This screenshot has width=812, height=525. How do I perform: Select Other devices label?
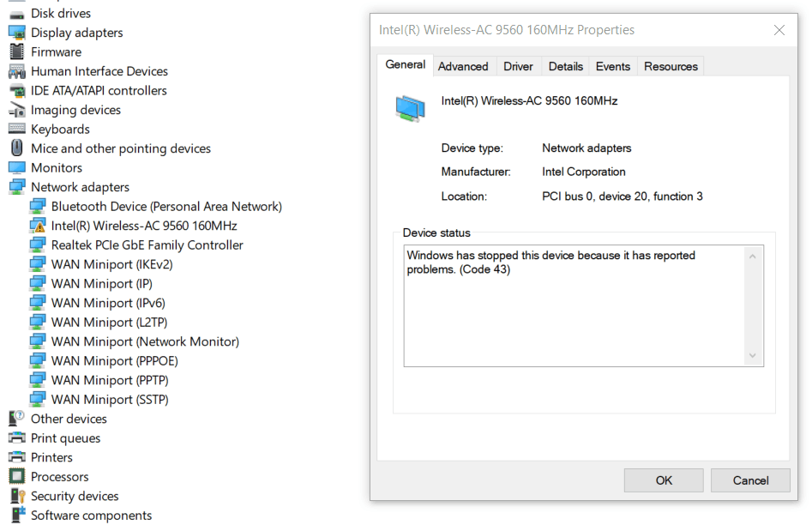click(69, 419)
